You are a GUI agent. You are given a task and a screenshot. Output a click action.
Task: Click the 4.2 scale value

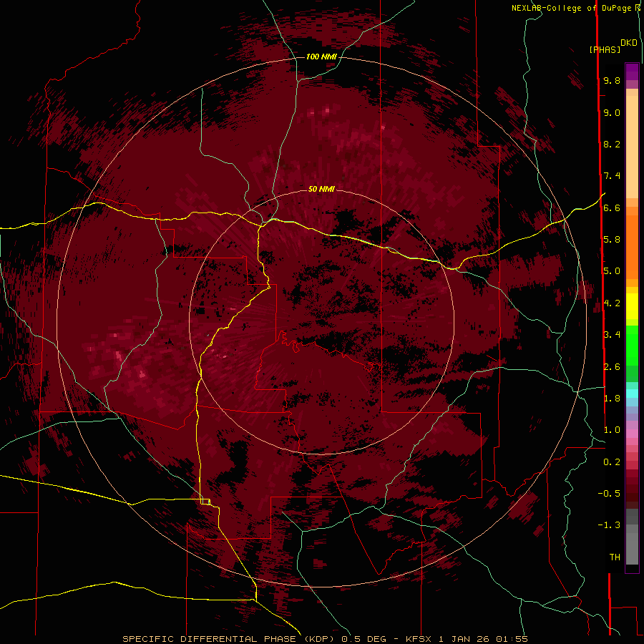(612, 303)
